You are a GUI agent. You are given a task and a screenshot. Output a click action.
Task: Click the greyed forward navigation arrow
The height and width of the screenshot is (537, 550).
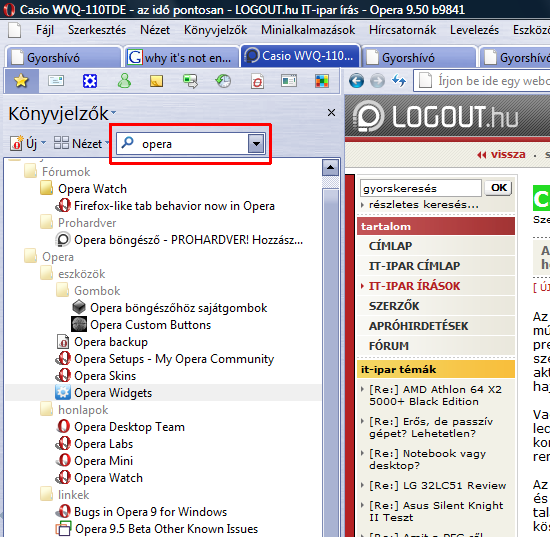coord(377,81)
